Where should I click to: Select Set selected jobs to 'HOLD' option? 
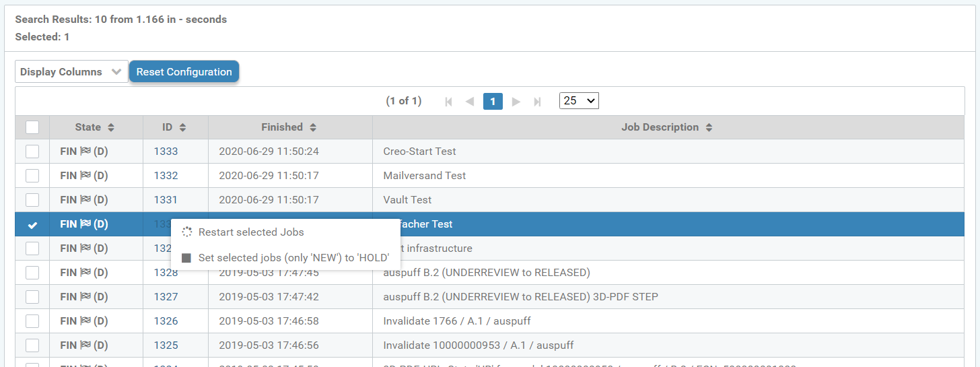(x=293, y=258)
